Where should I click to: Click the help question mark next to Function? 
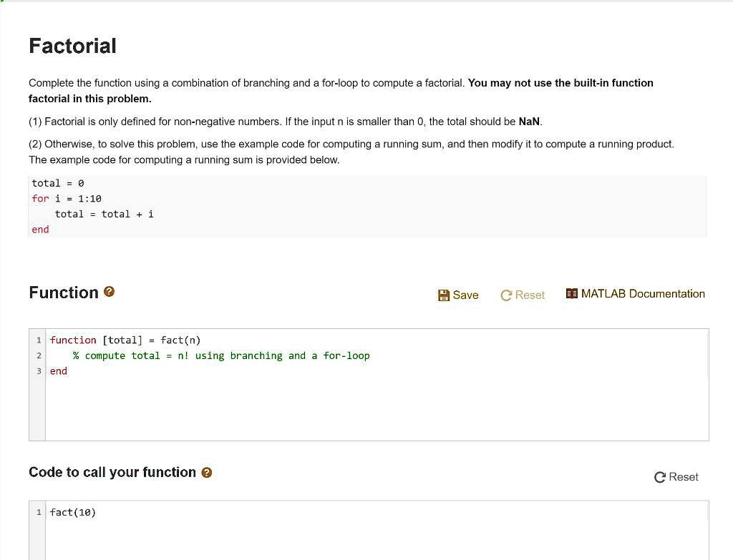[109, 291]
